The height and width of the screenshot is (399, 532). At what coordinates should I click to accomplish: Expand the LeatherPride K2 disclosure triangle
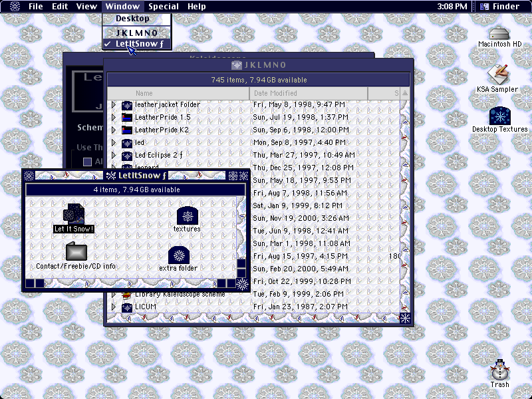pos(114,130)
